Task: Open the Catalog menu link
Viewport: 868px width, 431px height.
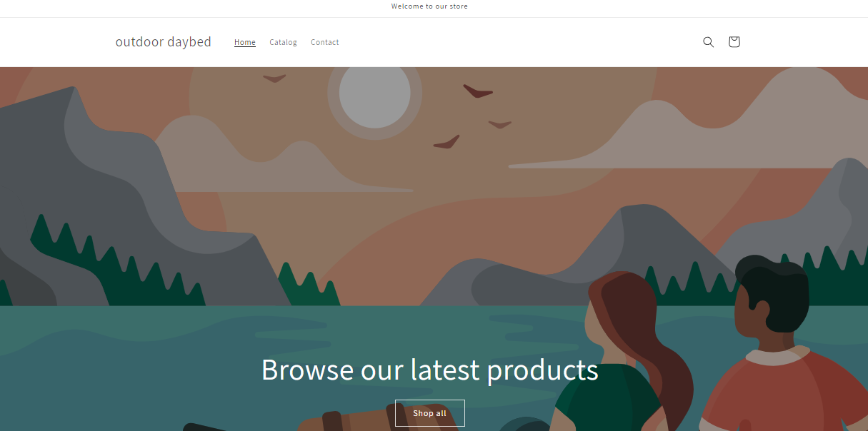Action: [283, 42]
